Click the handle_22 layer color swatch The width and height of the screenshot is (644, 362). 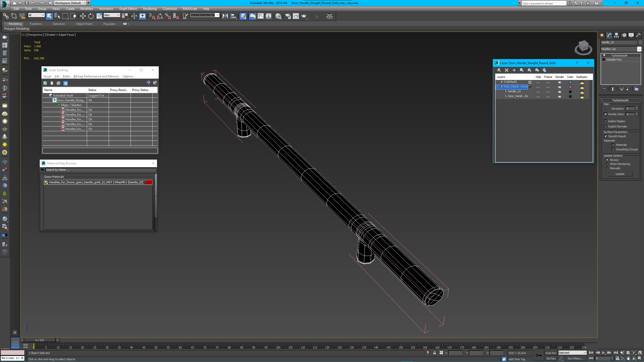point(570,92)
